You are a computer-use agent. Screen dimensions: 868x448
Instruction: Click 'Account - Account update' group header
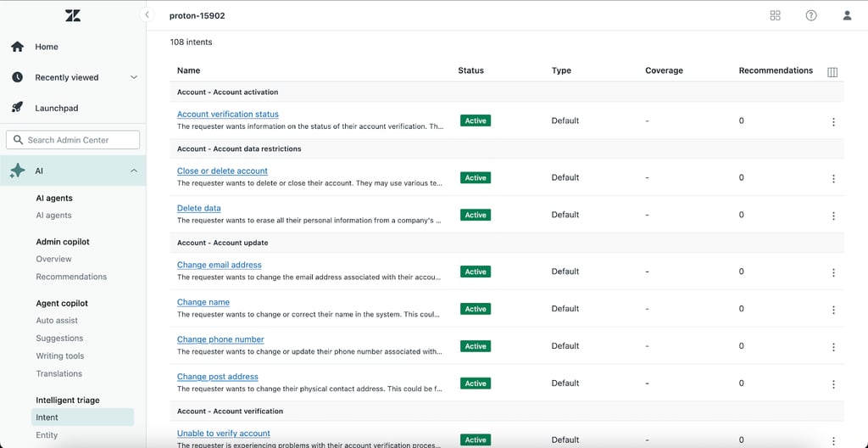point(221,243)
